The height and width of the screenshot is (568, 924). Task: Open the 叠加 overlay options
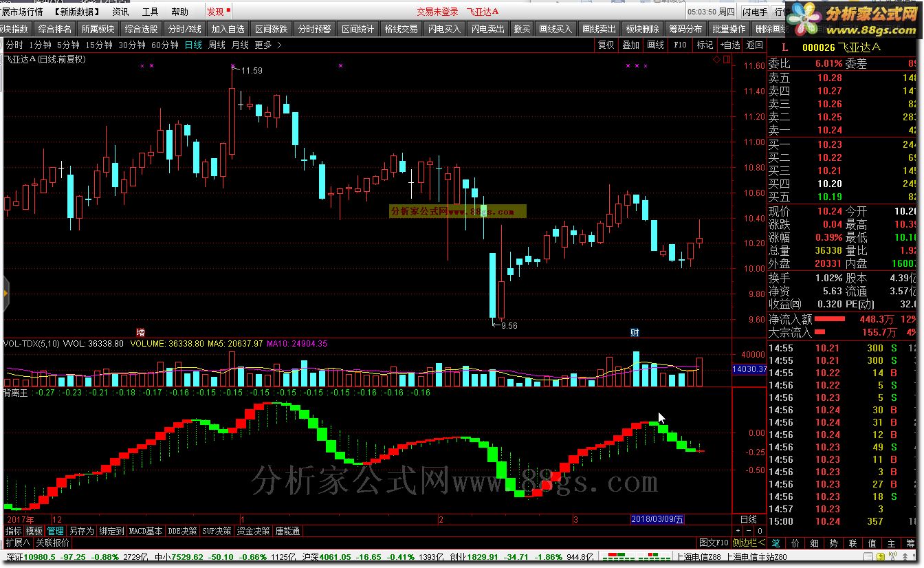pos(630,45)
